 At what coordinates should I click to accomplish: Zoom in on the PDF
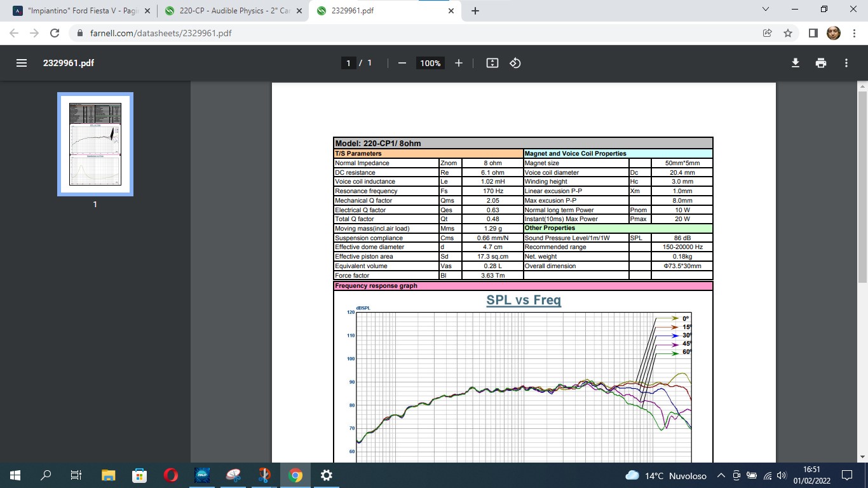pos(459,63)
